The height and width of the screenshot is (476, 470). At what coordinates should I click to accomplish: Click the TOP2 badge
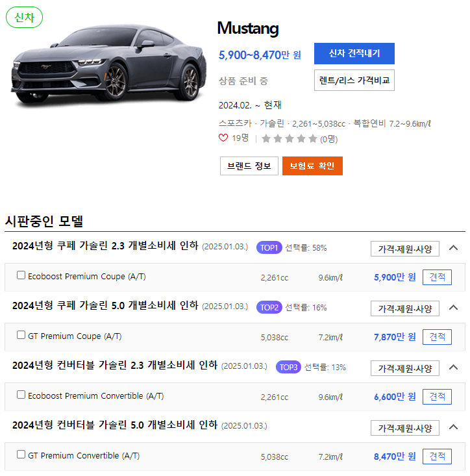tap(269, 308)
